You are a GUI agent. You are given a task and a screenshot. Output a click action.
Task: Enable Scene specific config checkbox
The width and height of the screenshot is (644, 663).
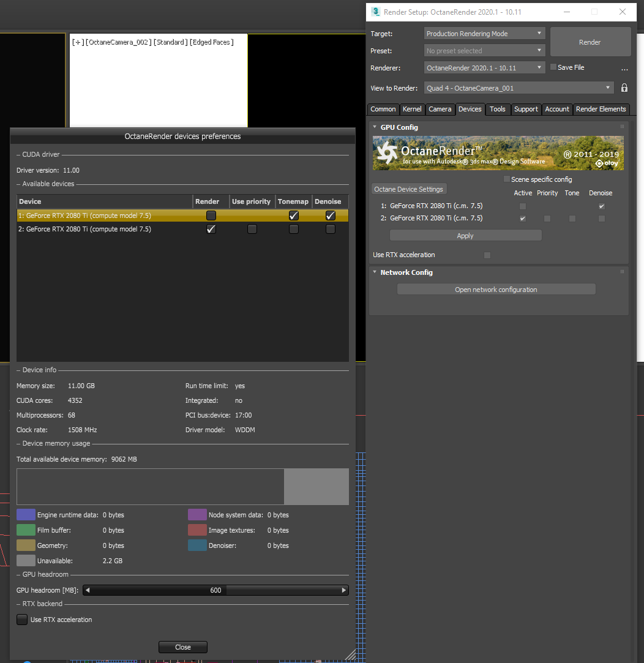(x=507, y=179)
